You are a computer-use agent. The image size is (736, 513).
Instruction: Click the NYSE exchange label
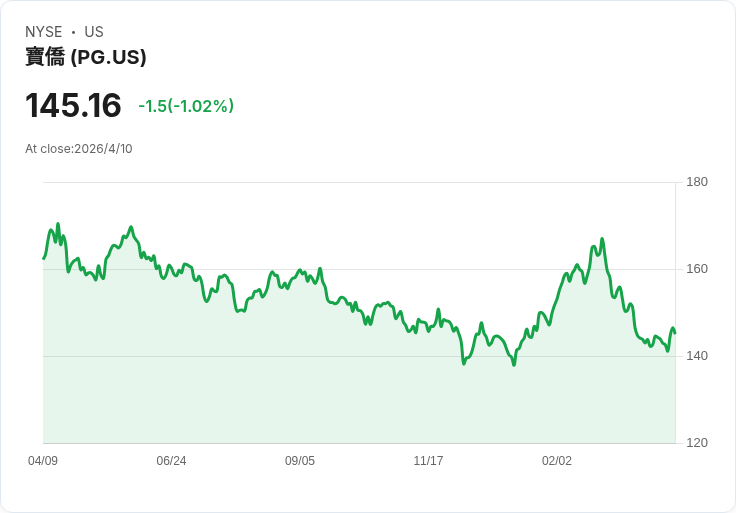(44, 32)
